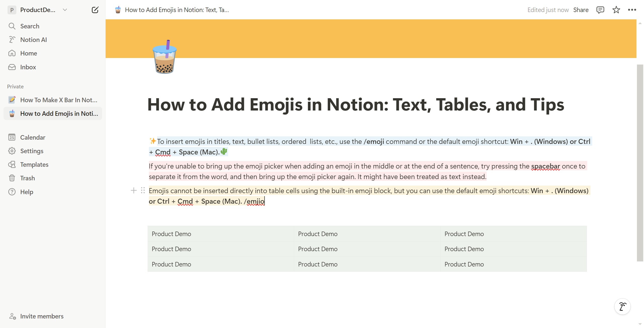Click the Calendar icon
The image size is (644, 328).
click(12, 137)
